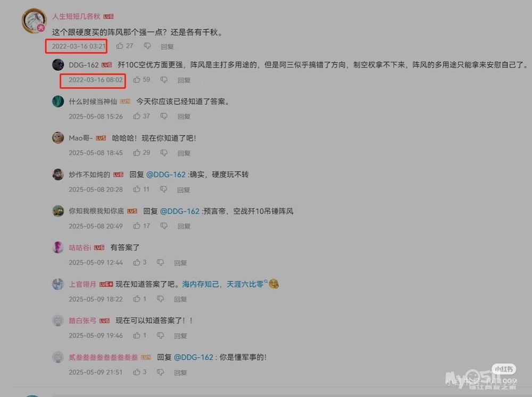
Task: Dislike the comment by 人生短短几各秋
Action: click(x=147, y=46)
